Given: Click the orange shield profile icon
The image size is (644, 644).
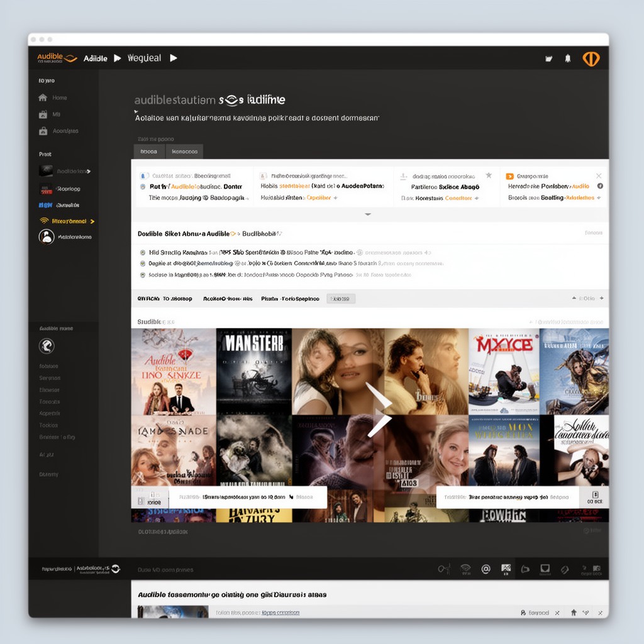Looking at the screenshot, I should point(591,58).
